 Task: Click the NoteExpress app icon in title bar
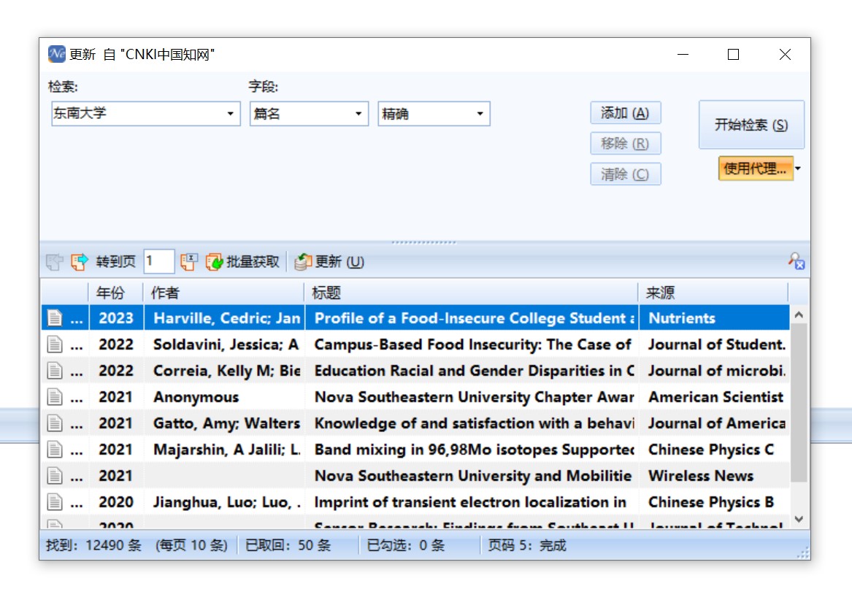[x=56, y=54]
